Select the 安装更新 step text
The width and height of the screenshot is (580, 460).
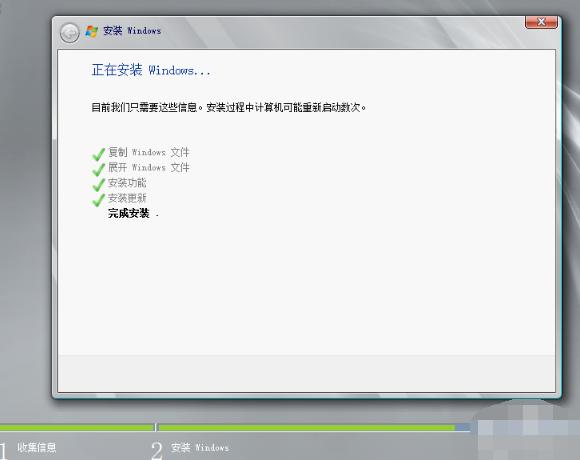tap(127, 198)
